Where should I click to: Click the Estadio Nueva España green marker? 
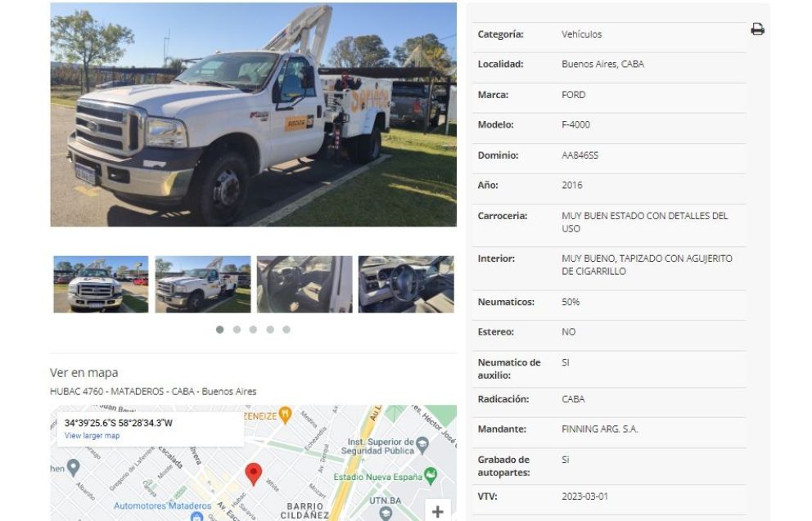tap(431, 475)
